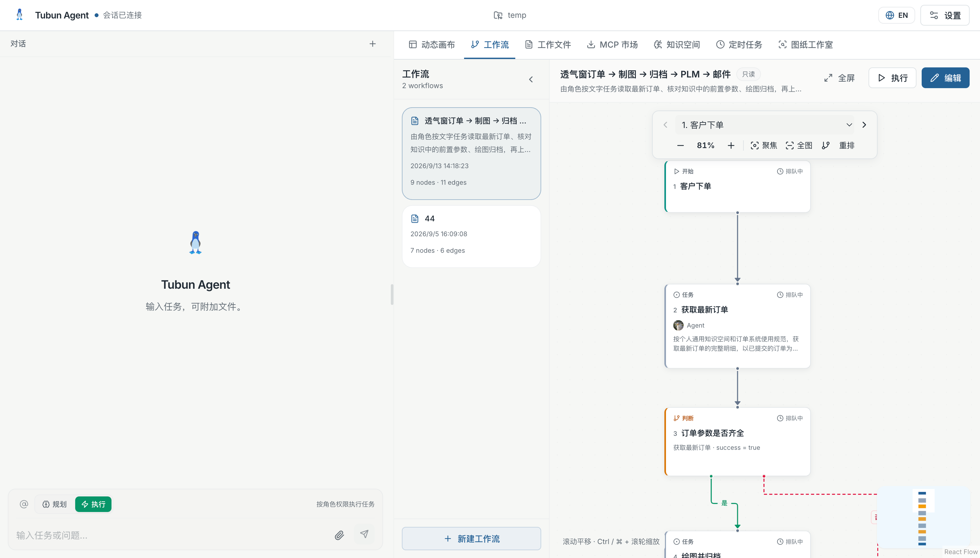Click the 是 edge label

pos(724,503)
